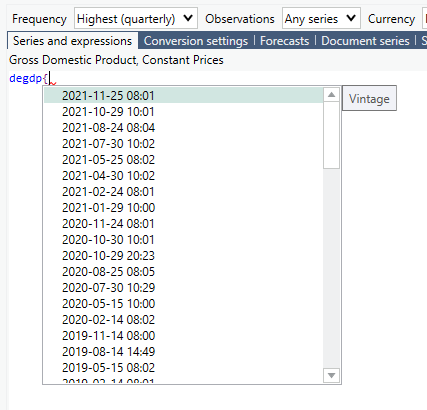Click the vintage list scrollbar thumb
Image resolution: width=427 pixels, height=410 pixels.
(x=331, y=135)
